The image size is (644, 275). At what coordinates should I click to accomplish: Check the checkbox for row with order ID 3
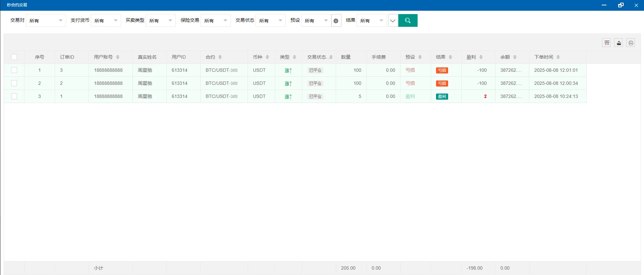[14, 70]
